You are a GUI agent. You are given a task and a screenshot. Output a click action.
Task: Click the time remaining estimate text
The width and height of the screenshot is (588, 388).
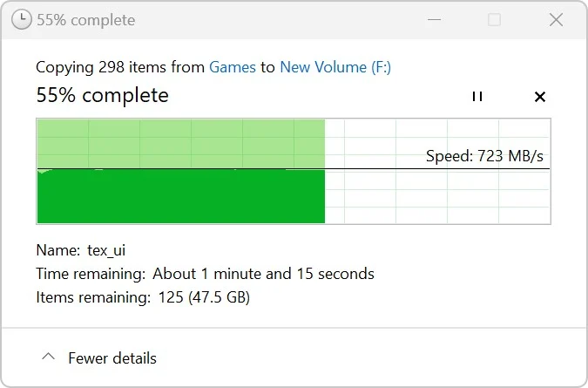[x=263, y=274]
